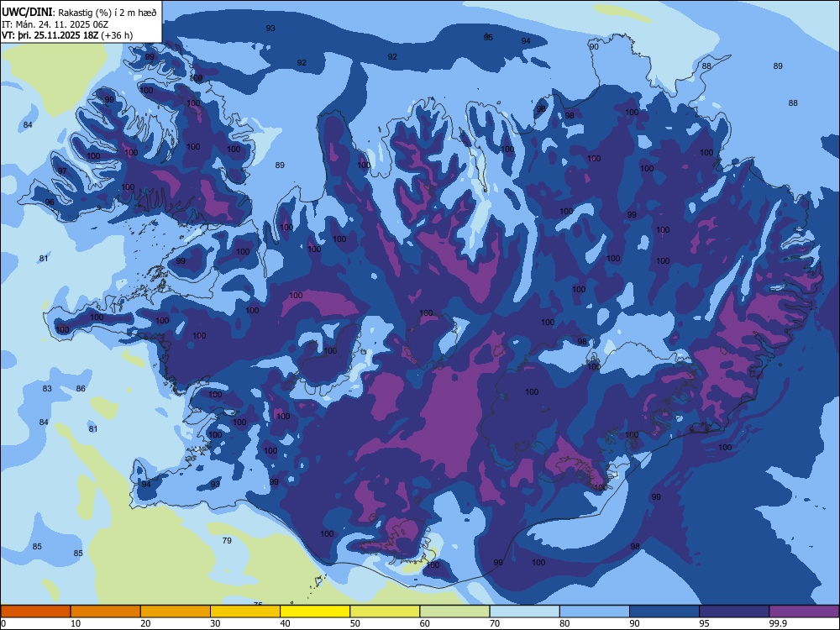Click the medium blue 80–90 legend swatch

595,612
